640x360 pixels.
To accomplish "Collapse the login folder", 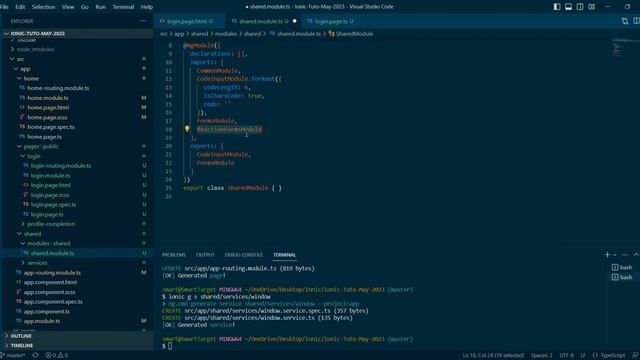I will [77, 156].
